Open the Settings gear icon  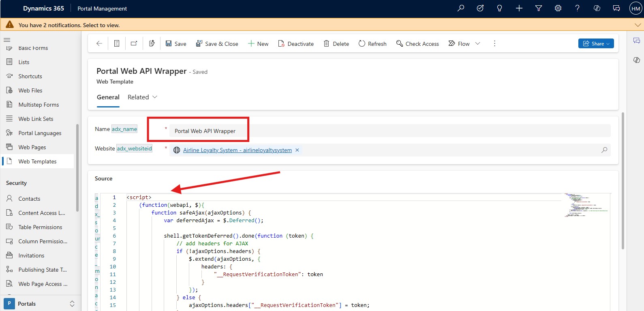[558, 8]
